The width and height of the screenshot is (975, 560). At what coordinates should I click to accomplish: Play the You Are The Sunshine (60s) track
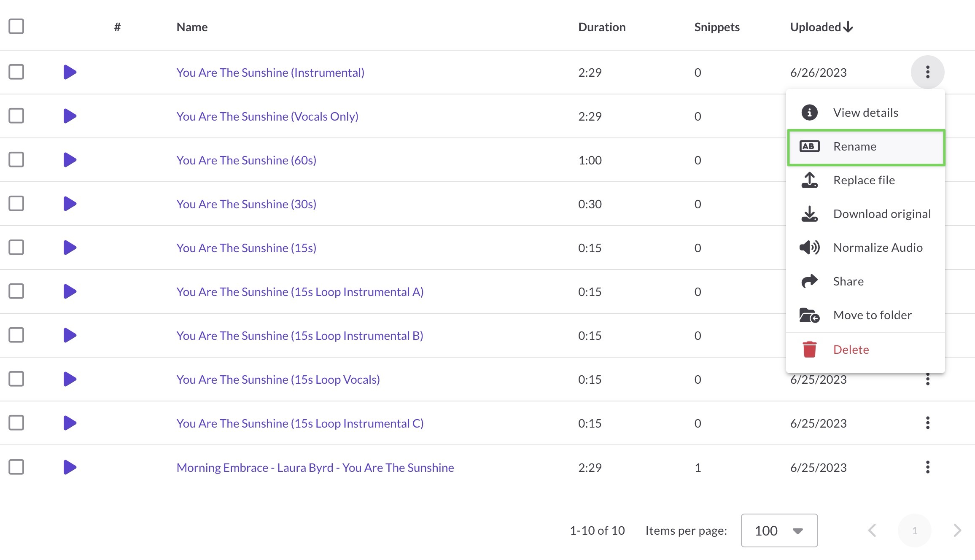(70, 160)
